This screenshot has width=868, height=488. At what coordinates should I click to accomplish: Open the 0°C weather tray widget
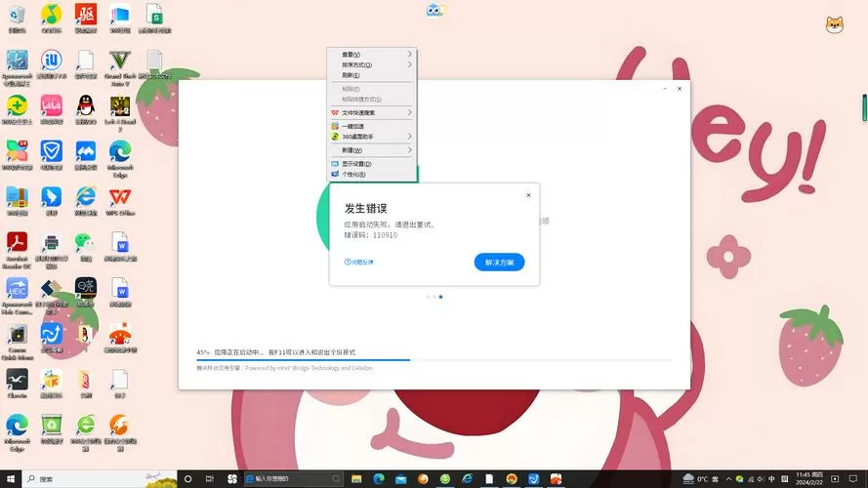pyautogui.click(x=701, y=478)
